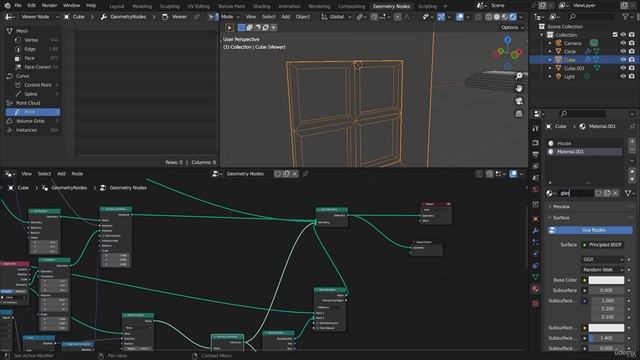This screenshot has width=640, height=360.
Task: Expand the Circle tree row
Action: (550, 51)
